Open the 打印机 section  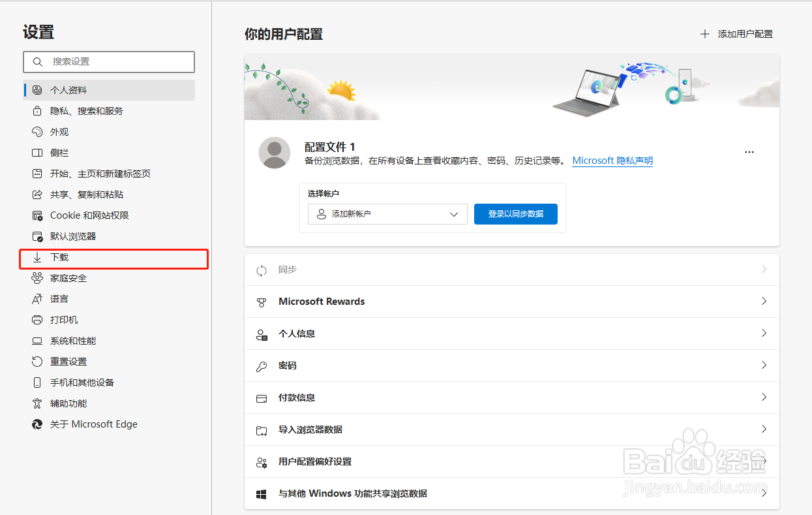point(109,320)
